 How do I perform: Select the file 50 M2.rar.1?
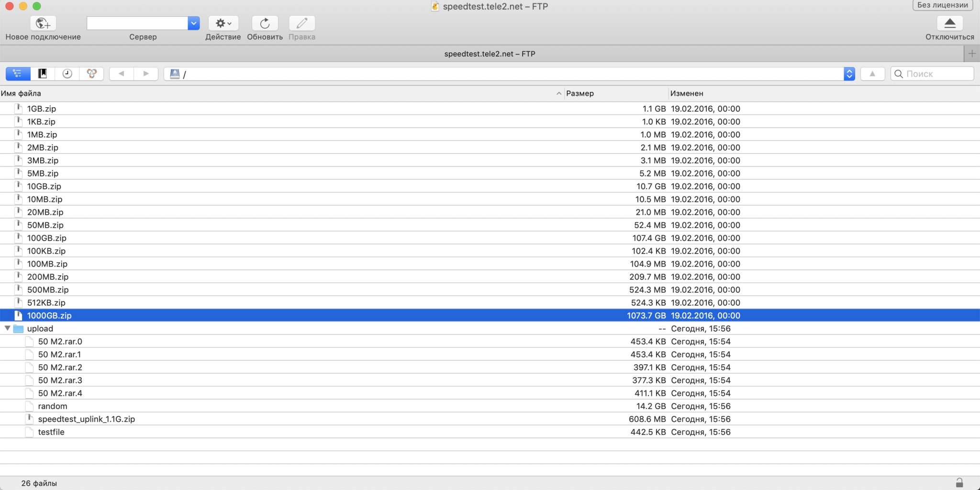point(490,354)
